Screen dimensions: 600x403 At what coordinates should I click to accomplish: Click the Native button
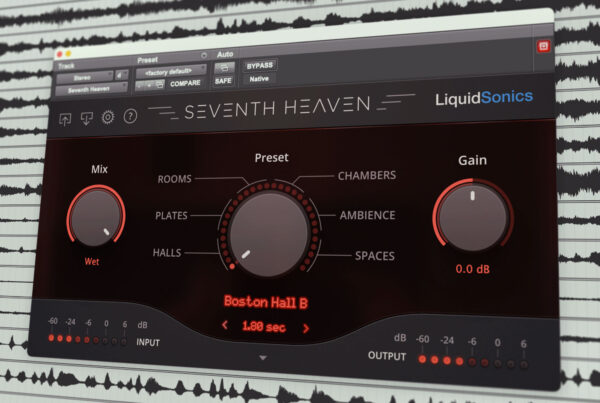click(259, 79)
